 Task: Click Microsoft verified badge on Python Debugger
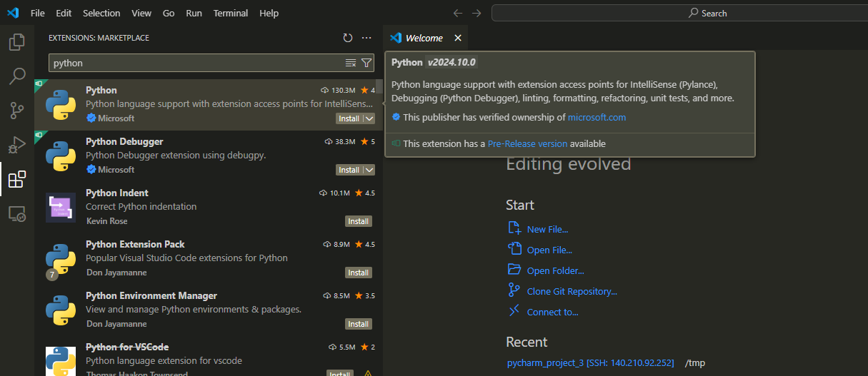tap(91, 170)
